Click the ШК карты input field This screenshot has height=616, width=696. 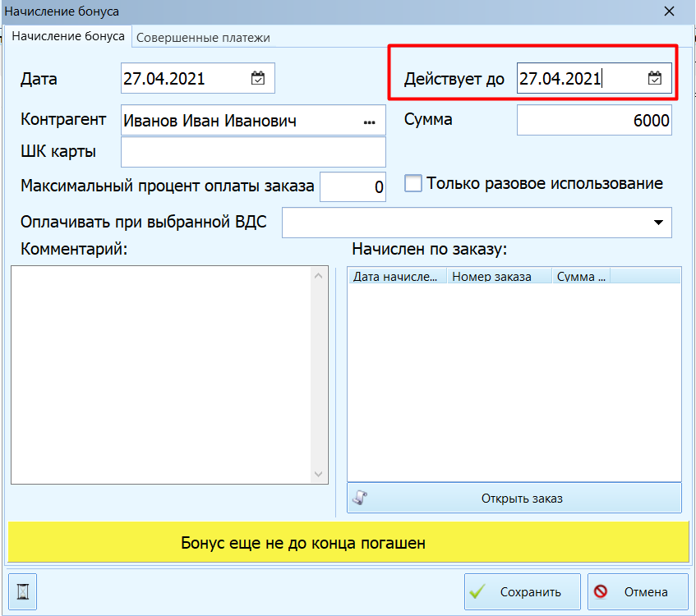[x=253, y=152]
